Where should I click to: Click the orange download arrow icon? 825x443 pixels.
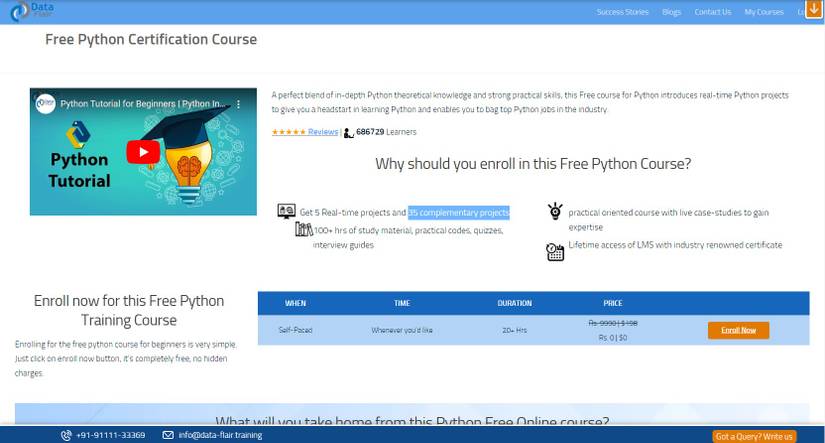[x=814, y=9]
